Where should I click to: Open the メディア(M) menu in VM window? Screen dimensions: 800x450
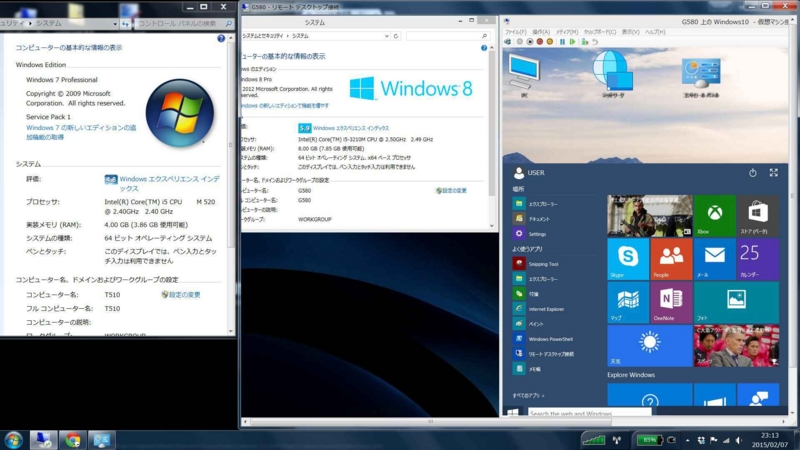click(x=566, y=32)
